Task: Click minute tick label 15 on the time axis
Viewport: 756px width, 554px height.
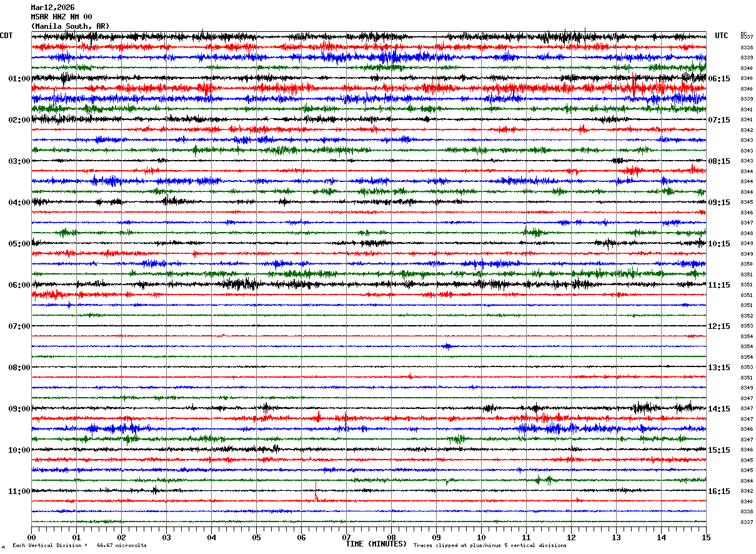Action: point(706,537)
